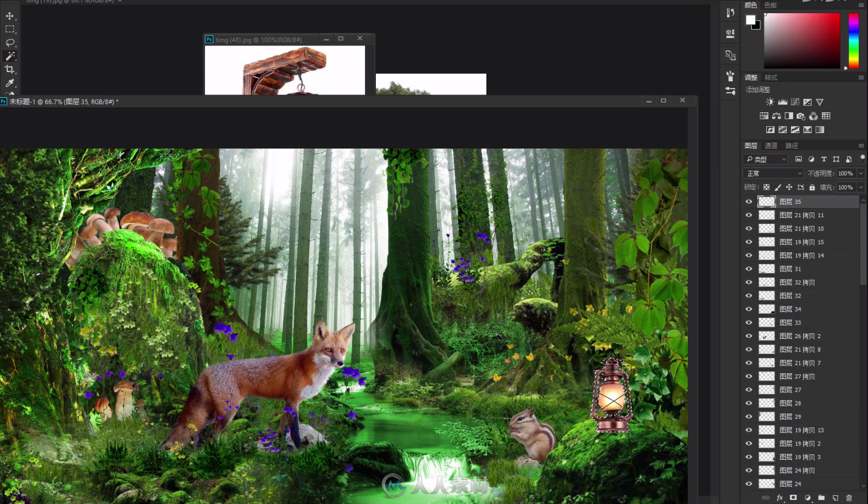Viewport: 868px width, 504px height.
Task: Toggle lock position
Action: (789, 187)
